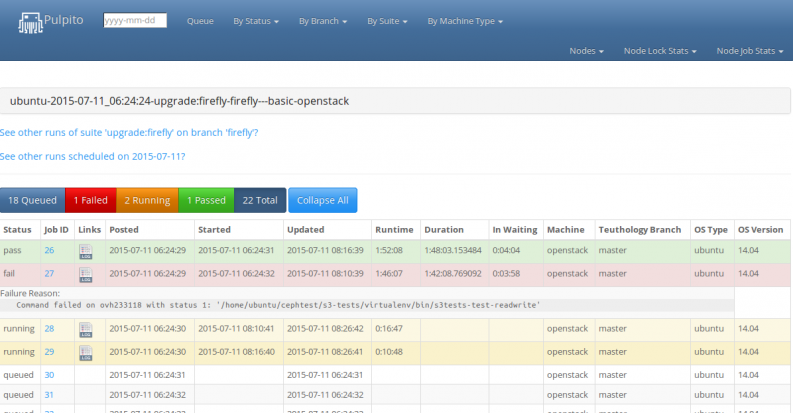Expand the By Status dropdown
The width and height of the screenshot is (793, 413).
[x=255, y=21]
